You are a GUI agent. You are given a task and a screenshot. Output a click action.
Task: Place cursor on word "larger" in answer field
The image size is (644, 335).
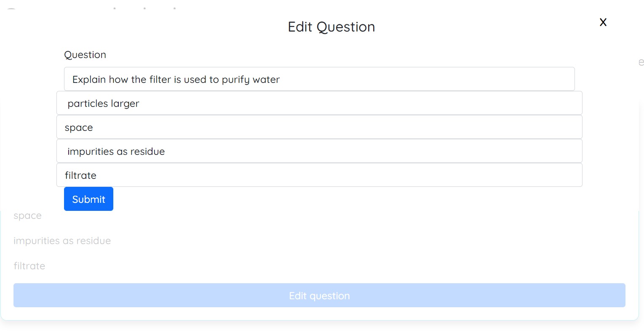pyautogui.click(x=125, y=104)
